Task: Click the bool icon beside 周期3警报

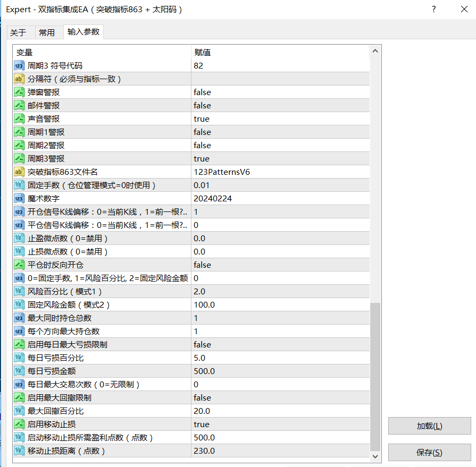Action: point(19,159)
